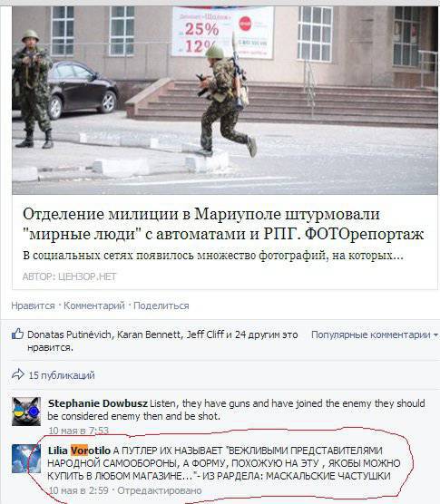Expand Популярные комментарии sorting dropdown
Image resolution: width=440 pixels, height=504 pixels.
[x=375, y=334]
